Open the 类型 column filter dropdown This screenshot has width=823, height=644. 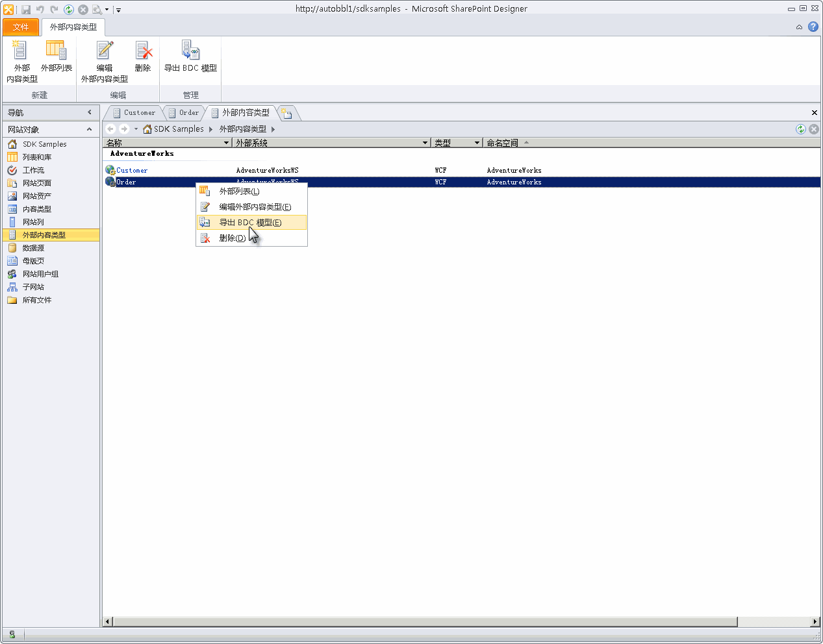click(x=477, y=143)
